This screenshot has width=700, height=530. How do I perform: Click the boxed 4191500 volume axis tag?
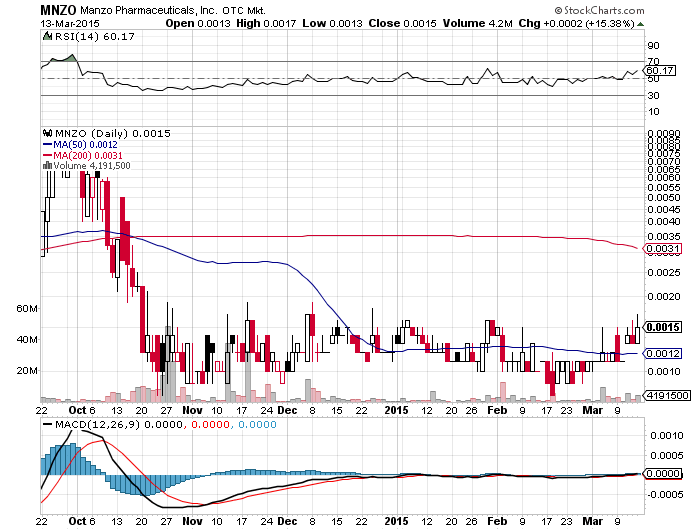coord(667,396)
